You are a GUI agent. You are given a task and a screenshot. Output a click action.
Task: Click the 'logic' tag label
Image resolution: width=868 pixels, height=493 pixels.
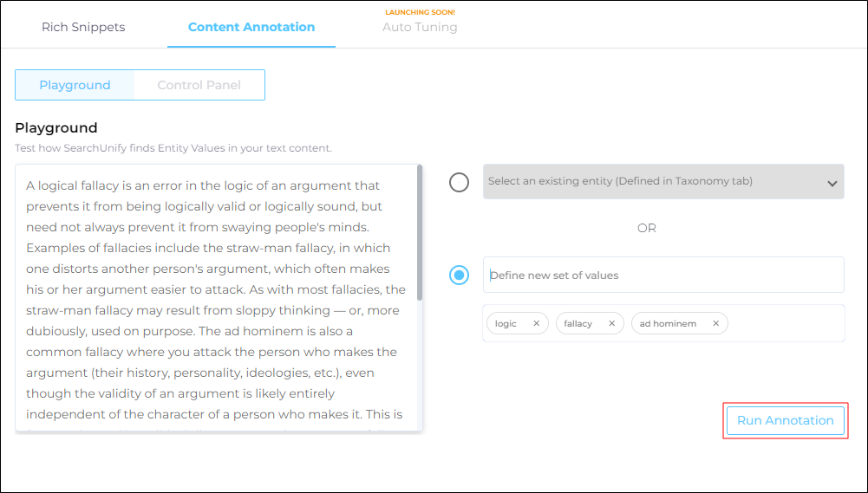(x=506, y=323)
